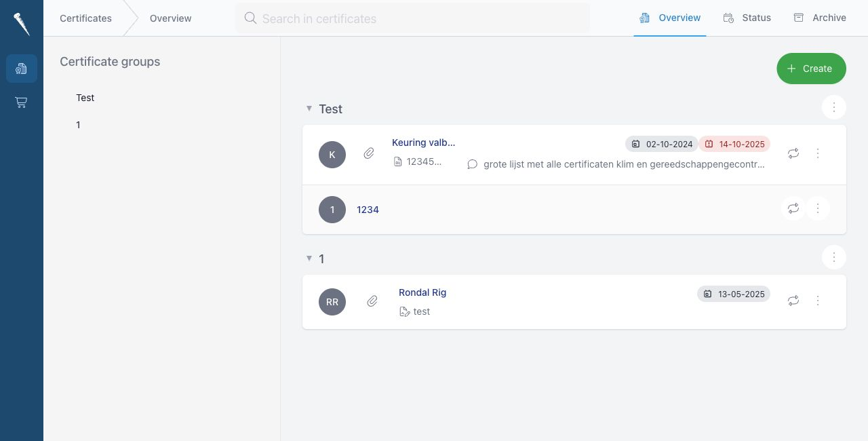Image resolution: width=868 pixels, height=441 pixels.
Task: Click the Certificates breadcrumb
Action: pyautogui.click(x=85, y=18)
